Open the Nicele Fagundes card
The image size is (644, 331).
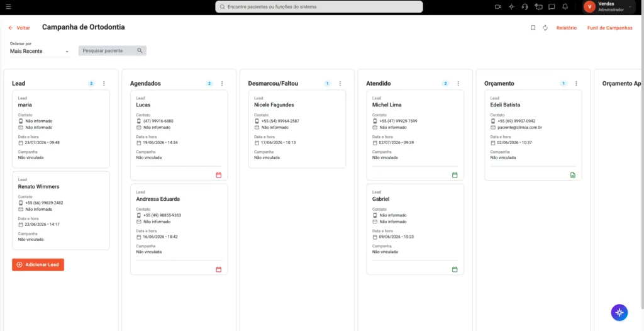pos(297,129)
